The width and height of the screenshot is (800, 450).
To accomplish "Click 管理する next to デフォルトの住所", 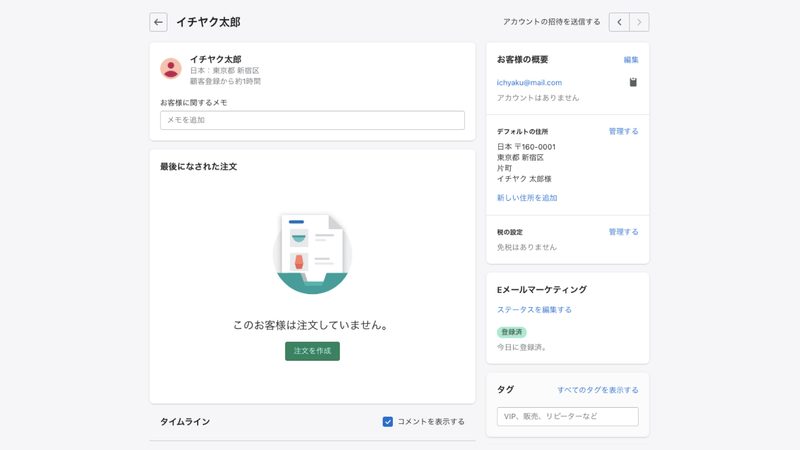I will (x=623, y=131).
